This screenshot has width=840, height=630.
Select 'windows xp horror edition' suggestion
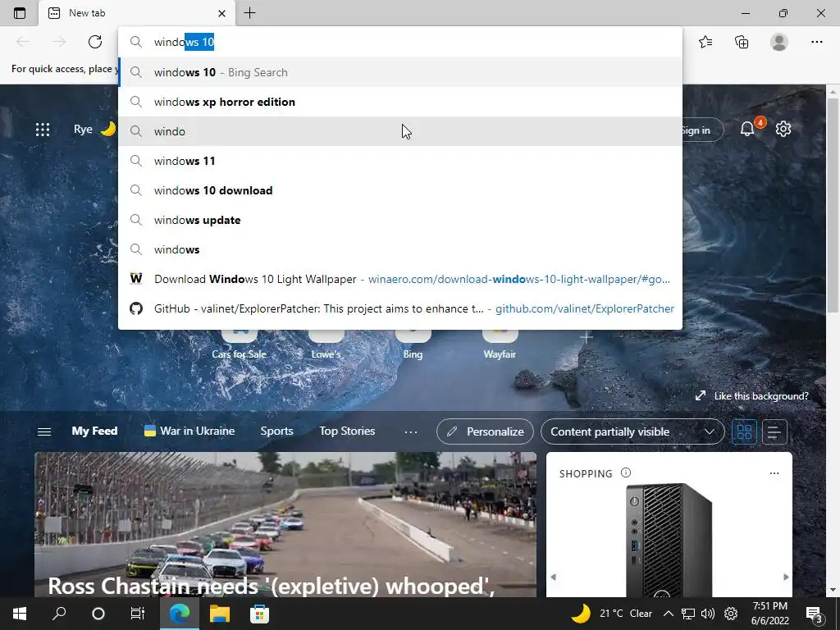tap(400, 102)
